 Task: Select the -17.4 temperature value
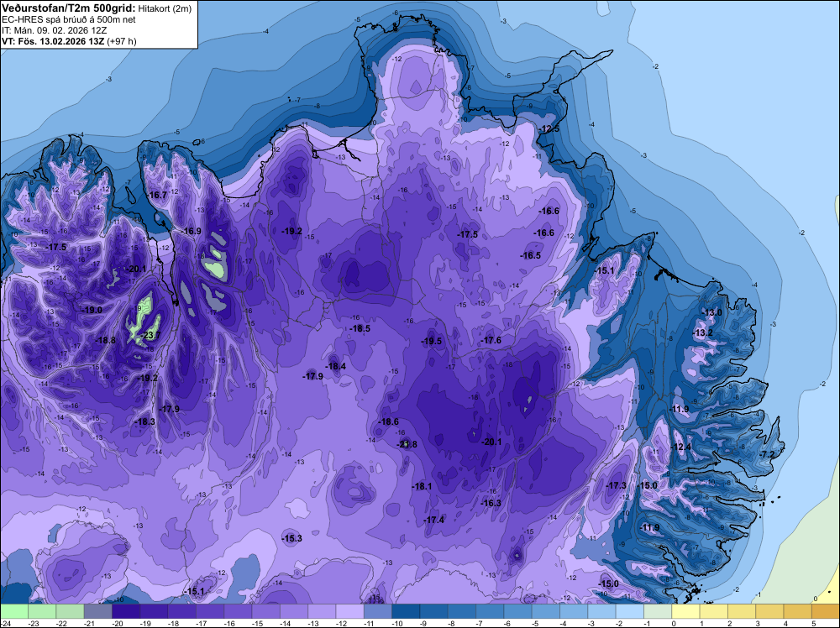click(434, 521)
